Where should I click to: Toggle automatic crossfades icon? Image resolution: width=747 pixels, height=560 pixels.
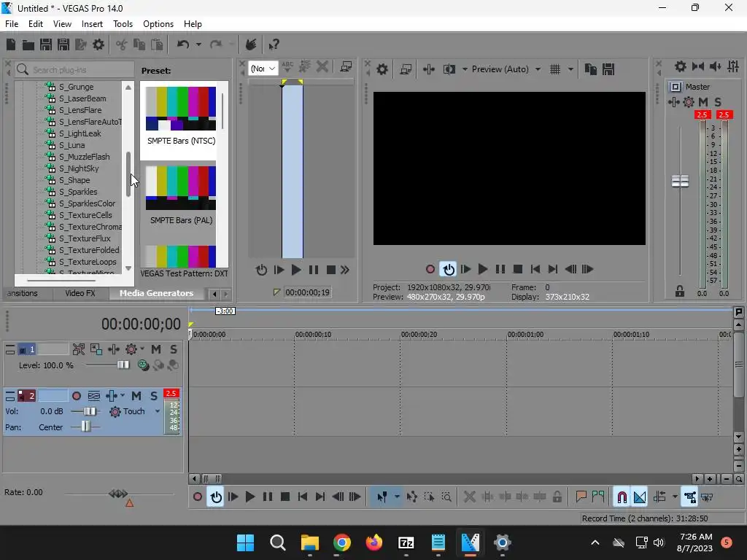(640, 497)
